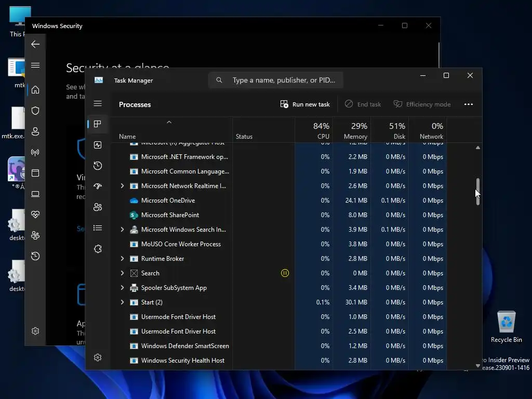Open Details page in Task Manager sidebar
This screenshot has height=399, width=532.
click(98, 228)
